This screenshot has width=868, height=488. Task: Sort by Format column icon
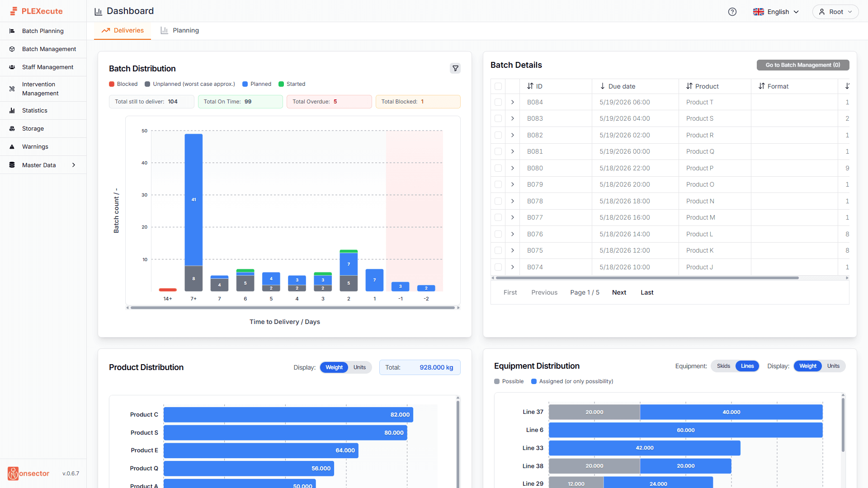tap(762, 86)
